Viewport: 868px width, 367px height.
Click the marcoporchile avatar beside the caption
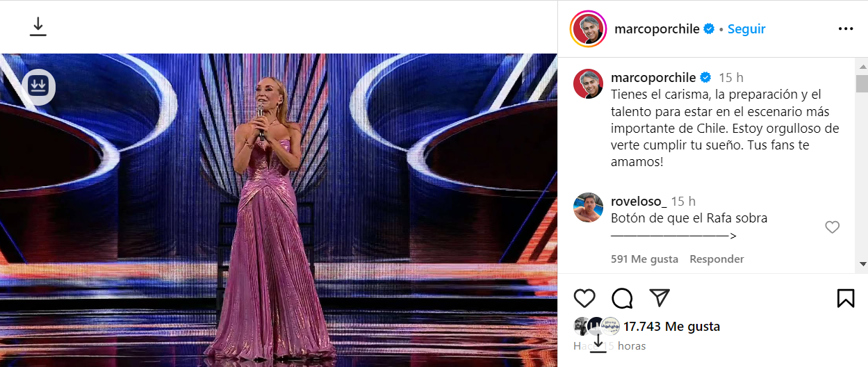pyautogui.click(x=588, y=84)
